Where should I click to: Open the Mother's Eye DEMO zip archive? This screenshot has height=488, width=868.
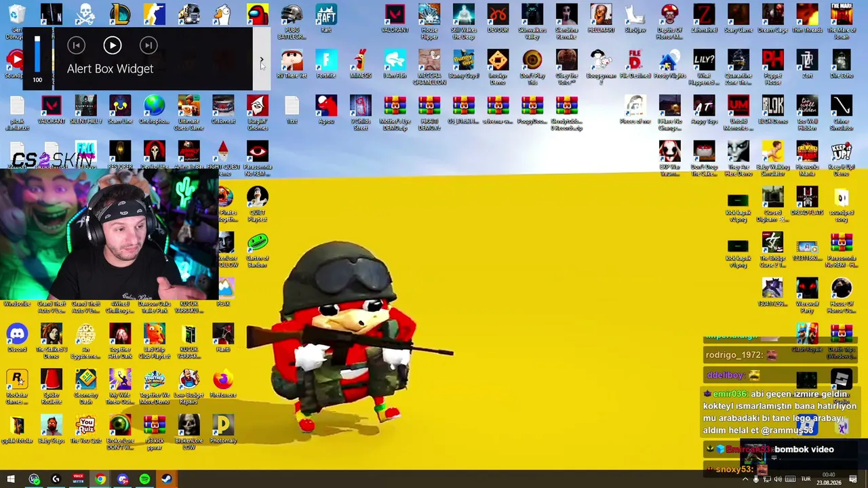pyautogui.click(x=395, y=113)
